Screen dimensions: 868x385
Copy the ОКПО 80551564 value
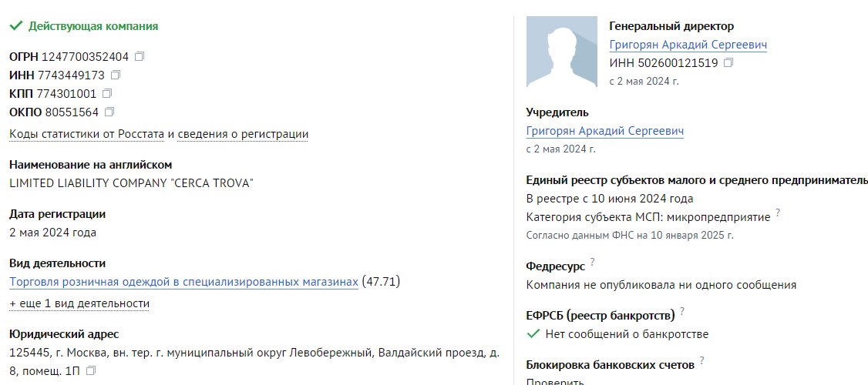(x=109, y=112)
